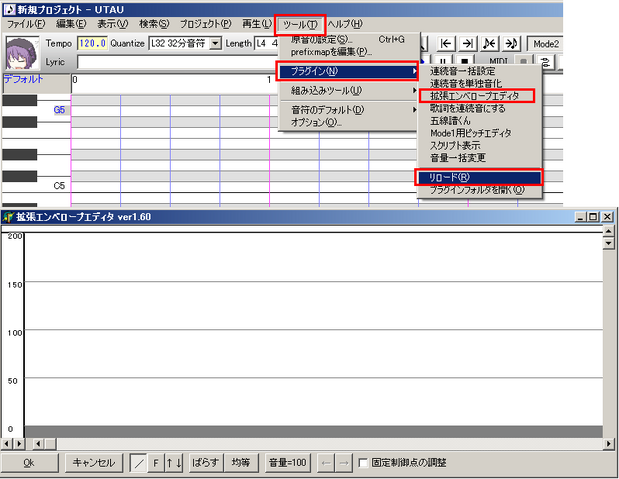619x479 pixels.
Task: Open the 編集 menu
Action: pyautogui.click(x=71, y=24)
